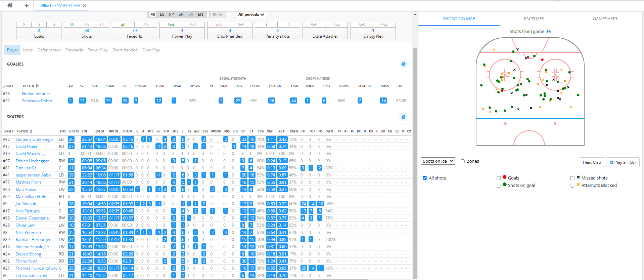This screenshot has width=644, height=280.
Task: Enable the Zones checkbox
Action: coord(463,161)
